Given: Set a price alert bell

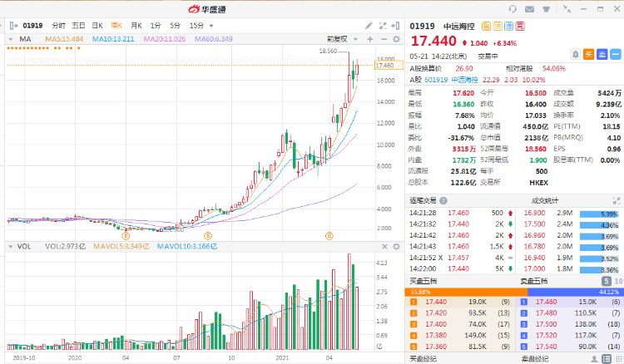Looking at the screenshot, I should pos(575,54).
